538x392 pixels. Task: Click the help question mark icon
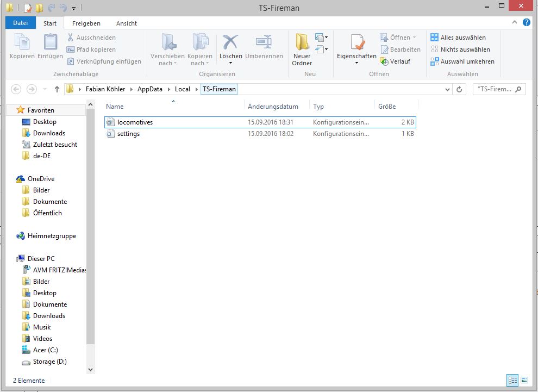coord(527,23)
